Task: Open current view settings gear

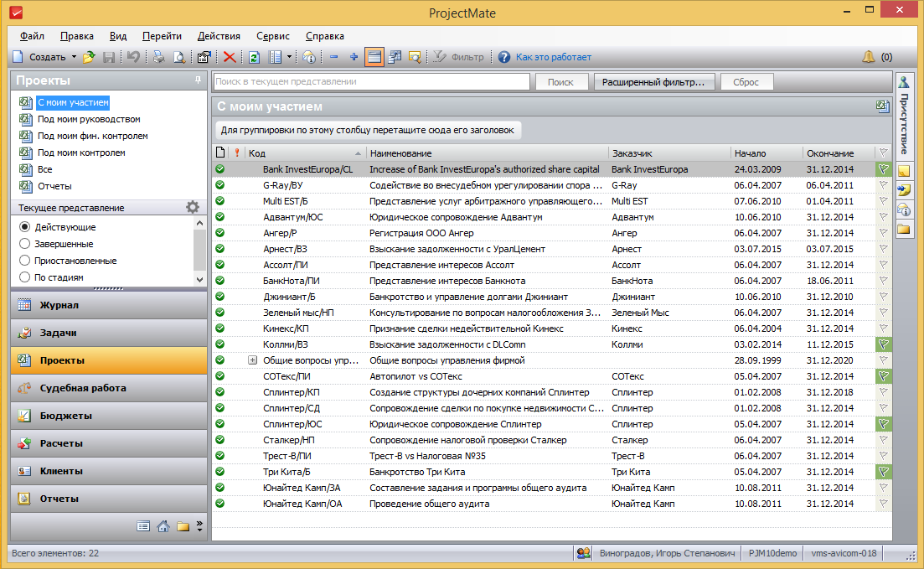Action: (193, 207)
